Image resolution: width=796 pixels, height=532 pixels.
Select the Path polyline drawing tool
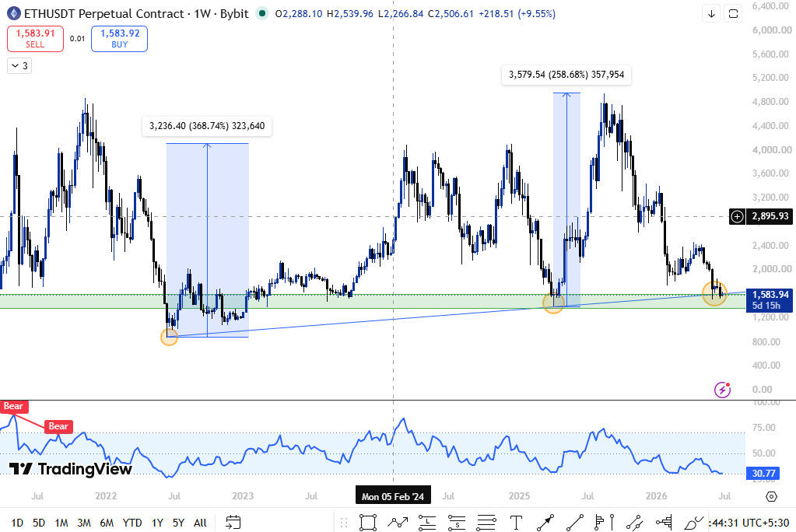click(398, 523)
